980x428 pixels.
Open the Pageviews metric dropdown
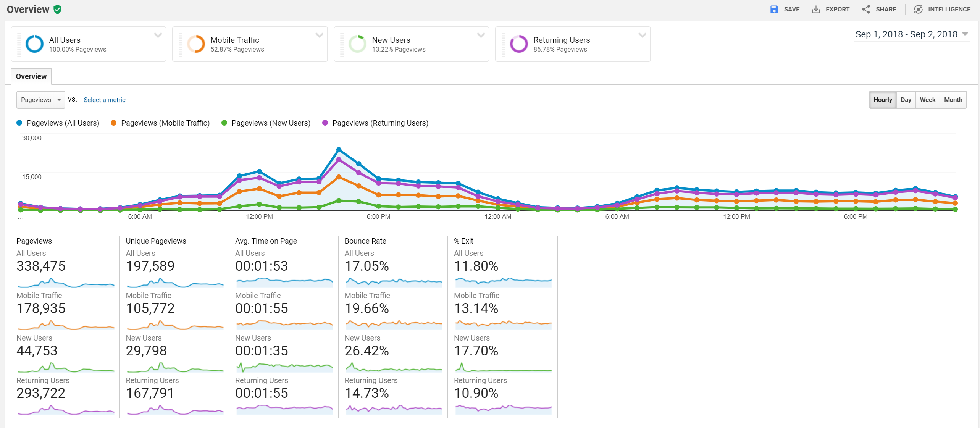[x=40, y=100]
